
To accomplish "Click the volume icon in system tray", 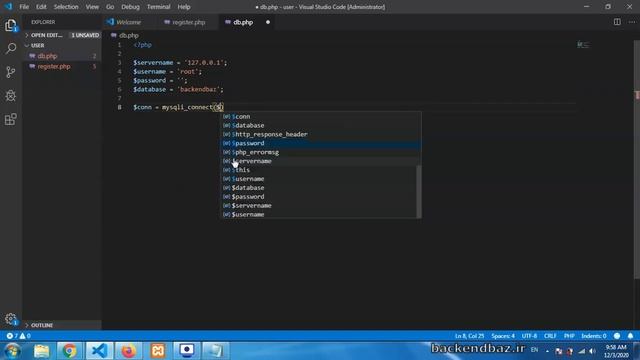I will 592,351.
